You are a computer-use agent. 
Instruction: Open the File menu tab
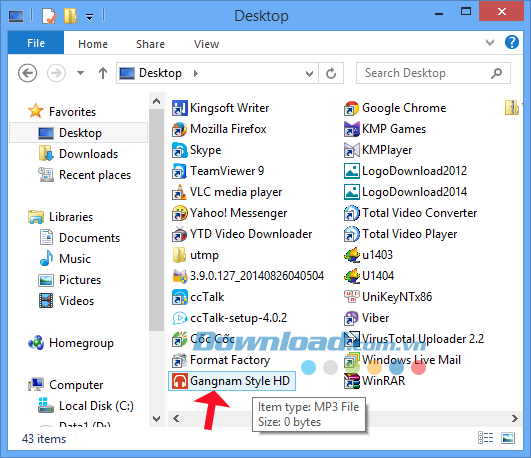tap(36, 43)
